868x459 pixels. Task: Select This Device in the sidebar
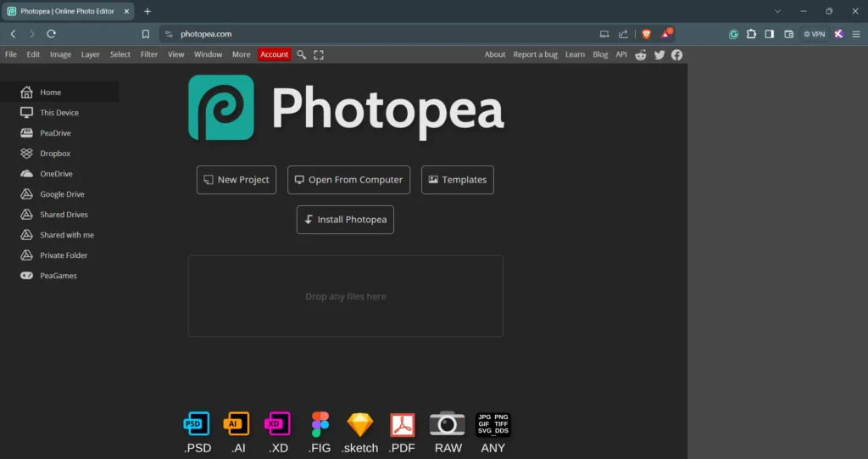(59, 113)
